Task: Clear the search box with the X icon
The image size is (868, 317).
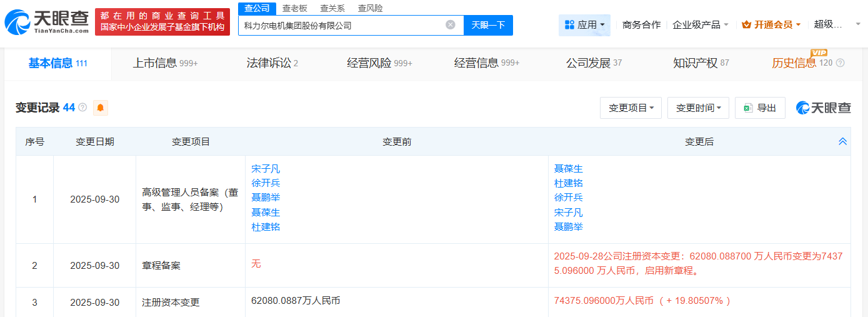Action: [x=451, y=25]
